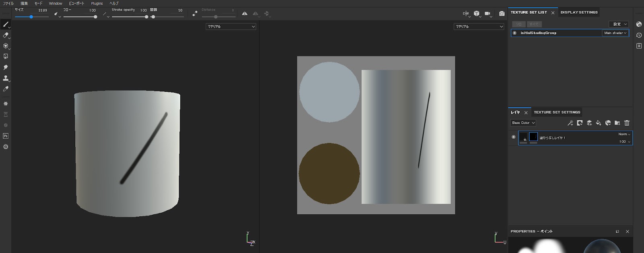The image size is (644, 253).
Task: Undock the PROPERTIES panel
Action: click(617, 232)
